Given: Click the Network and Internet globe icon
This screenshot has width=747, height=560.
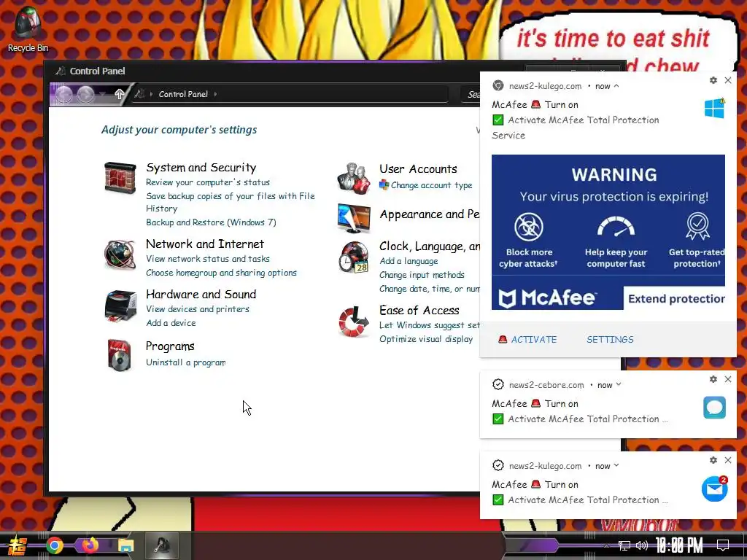Looking at the screenshot, I should click(x=120, y=254).
